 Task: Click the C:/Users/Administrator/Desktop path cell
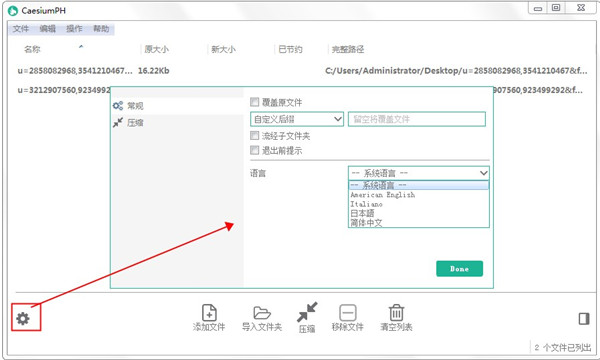click(456, 71)
